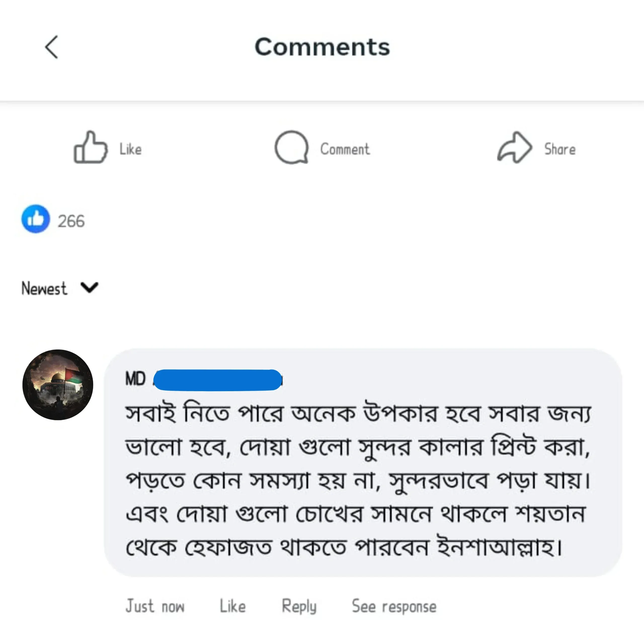The image size is (644, 644).
Task: Click the Comments header title
Action: point(322,47)
